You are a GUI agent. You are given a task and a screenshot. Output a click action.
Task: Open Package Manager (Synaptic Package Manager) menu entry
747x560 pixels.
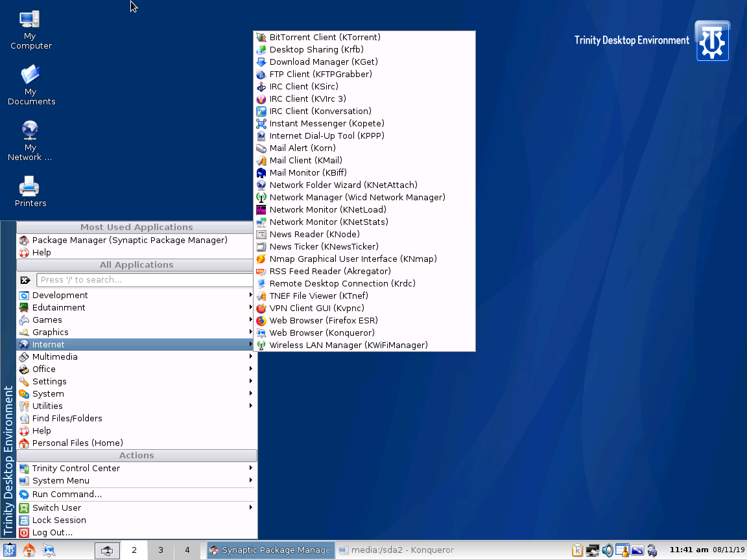click(136, 240)
